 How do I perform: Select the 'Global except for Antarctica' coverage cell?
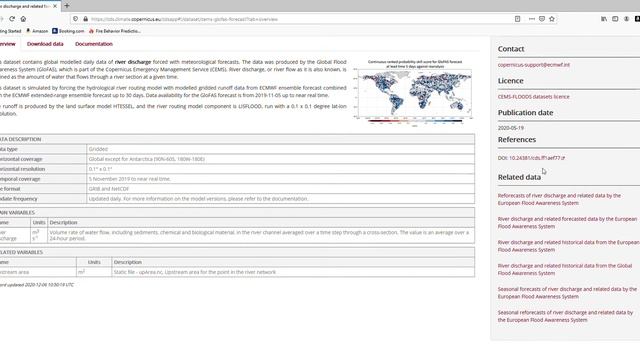tap(280, 159)
